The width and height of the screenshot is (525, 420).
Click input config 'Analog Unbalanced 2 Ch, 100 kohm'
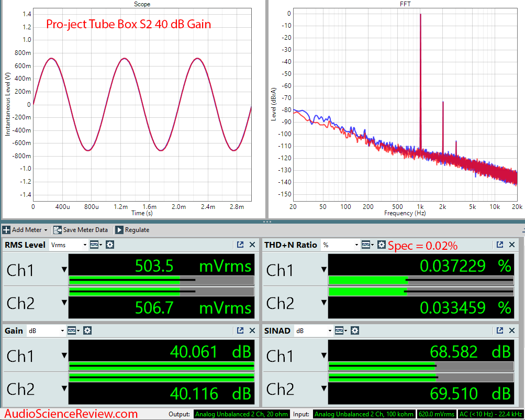point(364,414)
